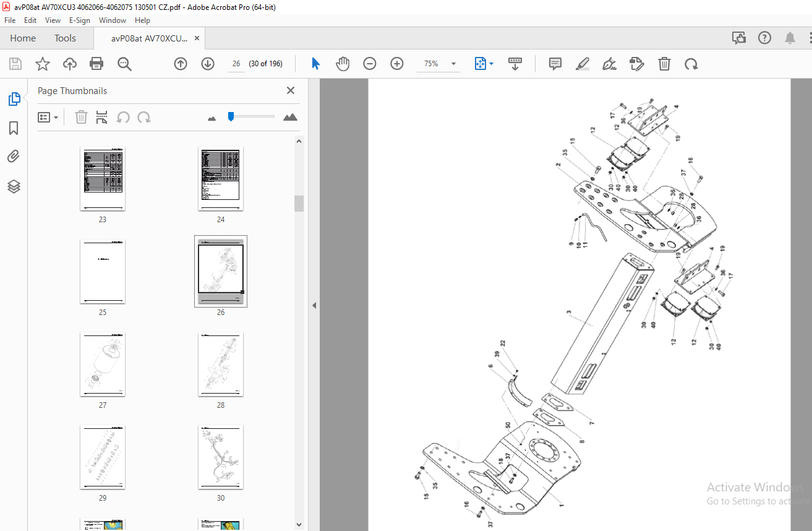The width and height of the screenshot is (812, 531).
Task: Go to previous page with up arrow
Action: (181, 64)
